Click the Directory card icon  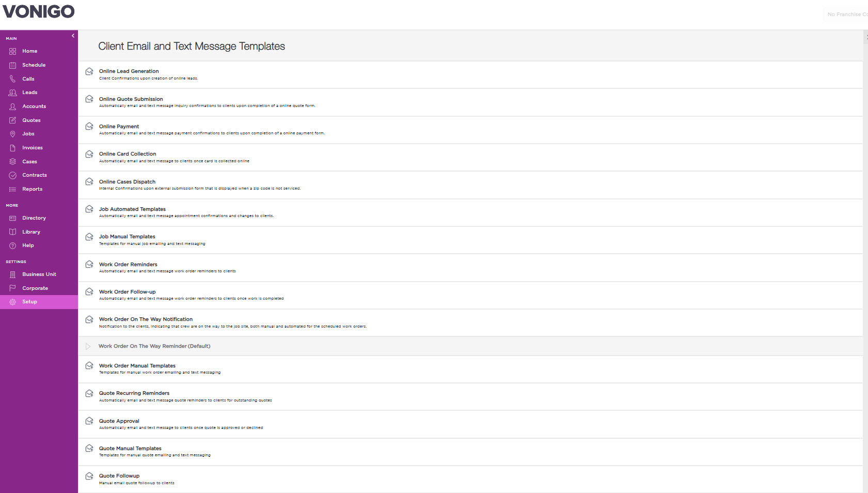[x=12, y=218]
